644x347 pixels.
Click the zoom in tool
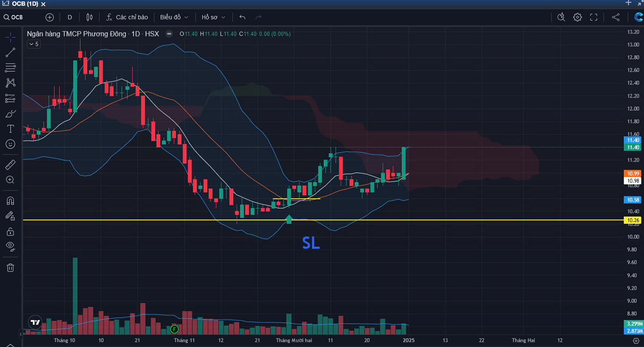(x=10, y=180)
